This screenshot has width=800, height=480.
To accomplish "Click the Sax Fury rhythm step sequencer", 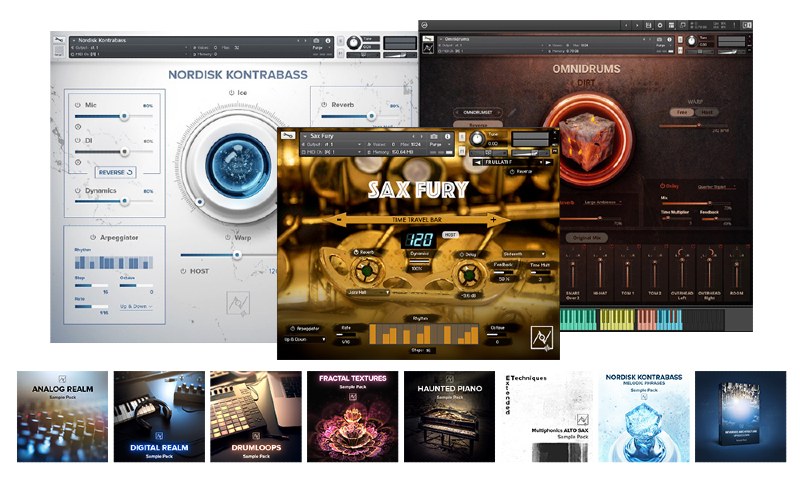I will tap(423, 334).
